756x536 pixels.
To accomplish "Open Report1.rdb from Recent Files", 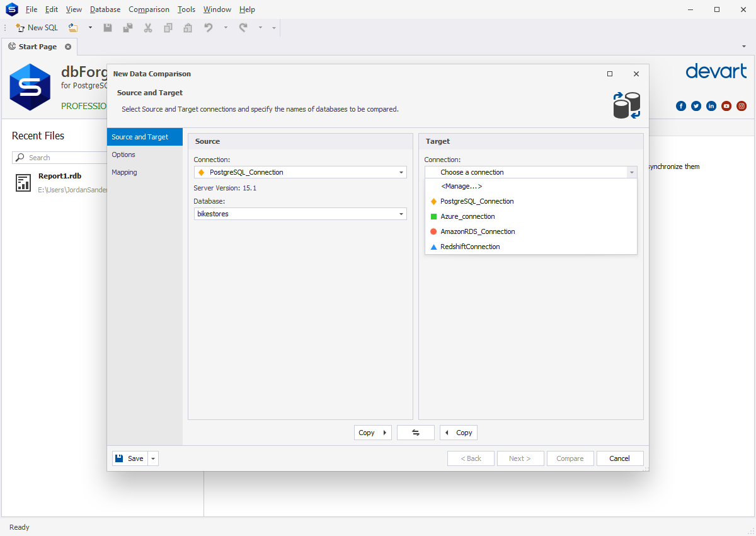I will coord(60,176).
